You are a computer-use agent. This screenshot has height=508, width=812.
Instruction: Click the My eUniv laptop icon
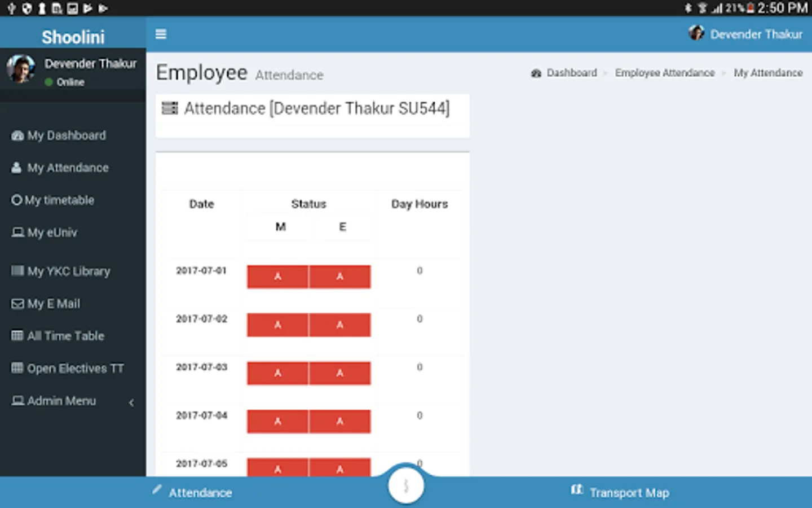18,233
